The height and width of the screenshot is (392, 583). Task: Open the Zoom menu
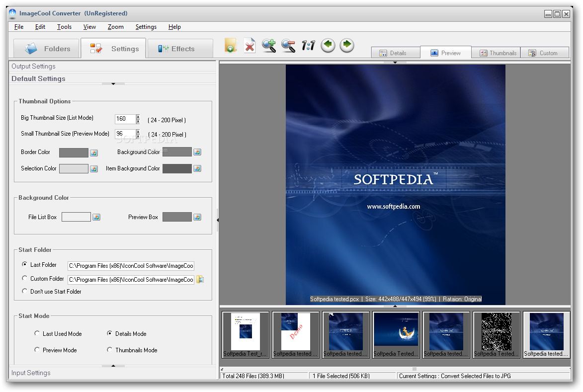tap(116, 27)
